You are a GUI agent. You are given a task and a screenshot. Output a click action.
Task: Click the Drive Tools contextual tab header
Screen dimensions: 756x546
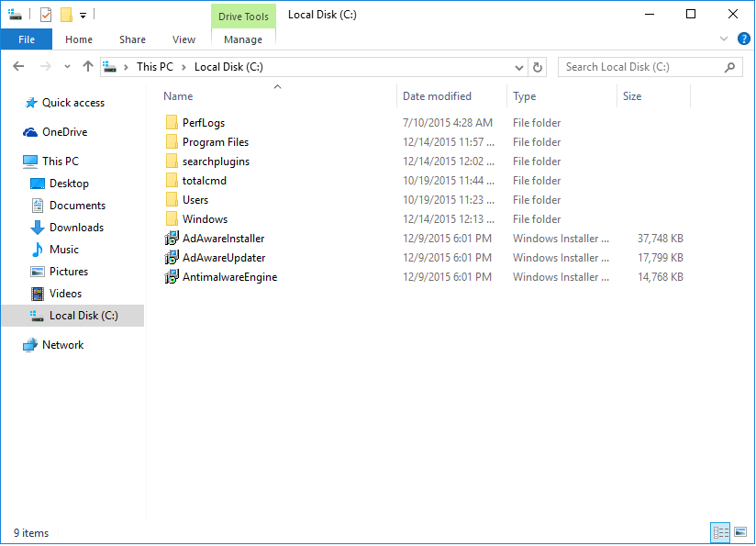[x=243, y=17]
